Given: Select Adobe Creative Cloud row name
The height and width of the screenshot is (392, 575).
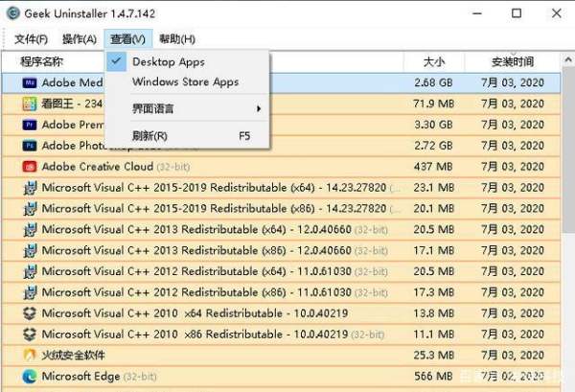Looking at the screenshot, I should (98, 167).
